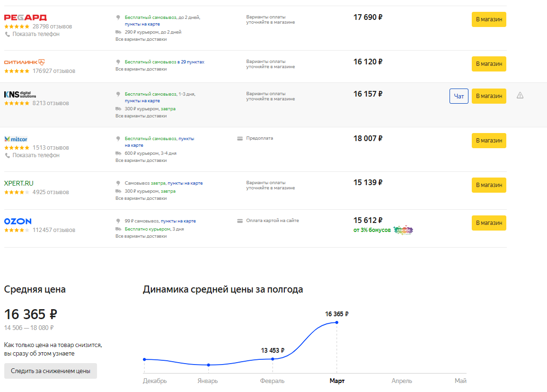547x392 pixels.
Task: Open OZON's 112457 reviews
Action: pos(54,230)
